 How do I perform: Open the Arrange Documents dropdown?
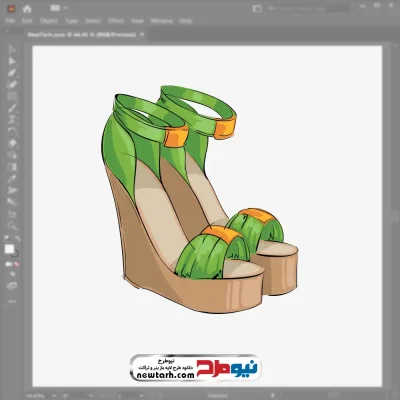click(x=59, y=8)
